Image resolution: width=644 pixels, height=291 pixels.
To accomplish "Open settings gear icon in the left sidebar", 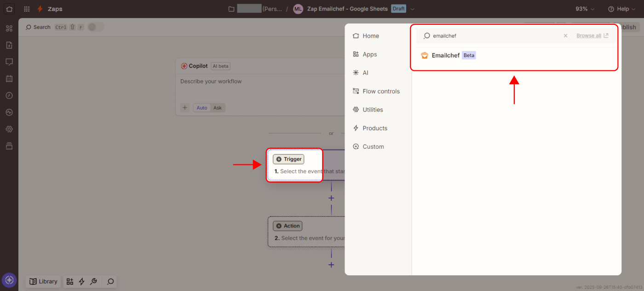I will pyautogui.click(x=9, y=129).
